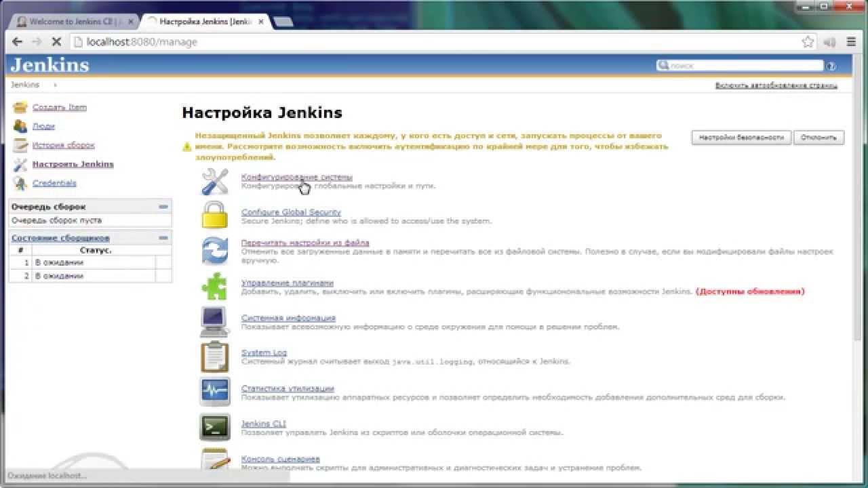Click the Jenkins search field
868x488 pixels.
(x=740, y=66)
